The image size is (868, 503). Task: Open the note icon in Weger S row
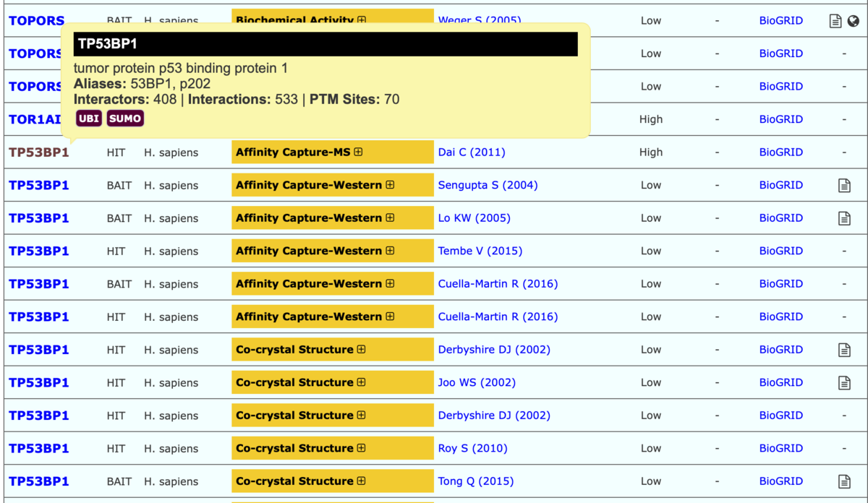click(835, 21)
